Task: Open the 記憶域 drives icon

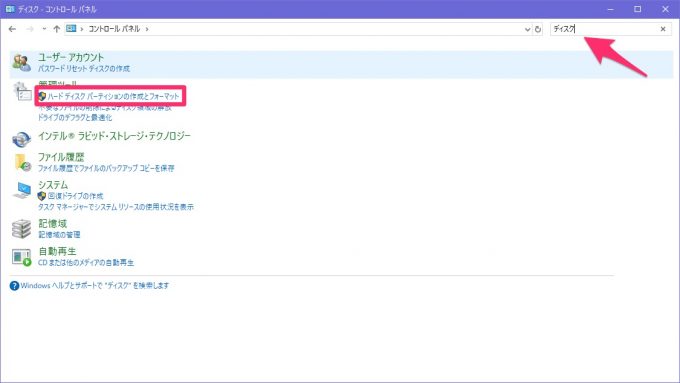Action: (x=21, y=229)
